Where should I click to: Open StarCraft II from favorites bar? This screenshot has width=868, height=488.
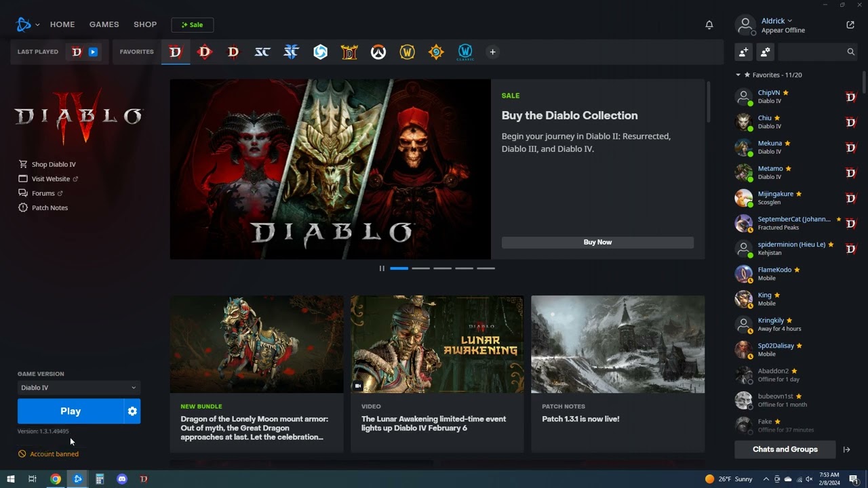point(291,52)
